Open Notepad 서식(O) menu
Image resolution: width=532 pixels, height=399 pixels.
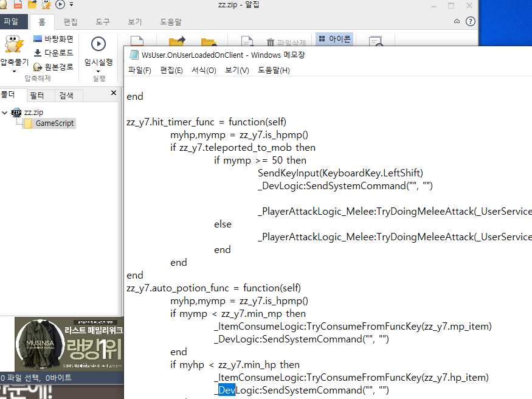tap(204, 70)
